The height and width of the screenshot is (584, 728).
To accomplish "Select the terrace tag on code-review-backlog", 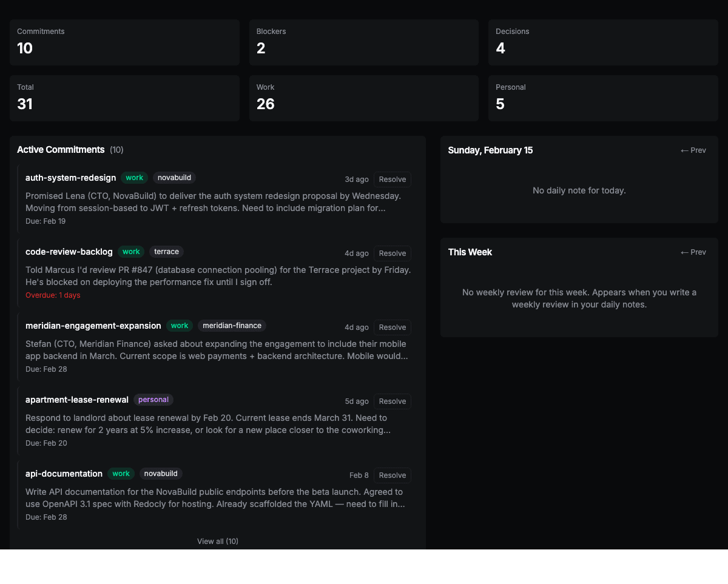I will (166, 251).
